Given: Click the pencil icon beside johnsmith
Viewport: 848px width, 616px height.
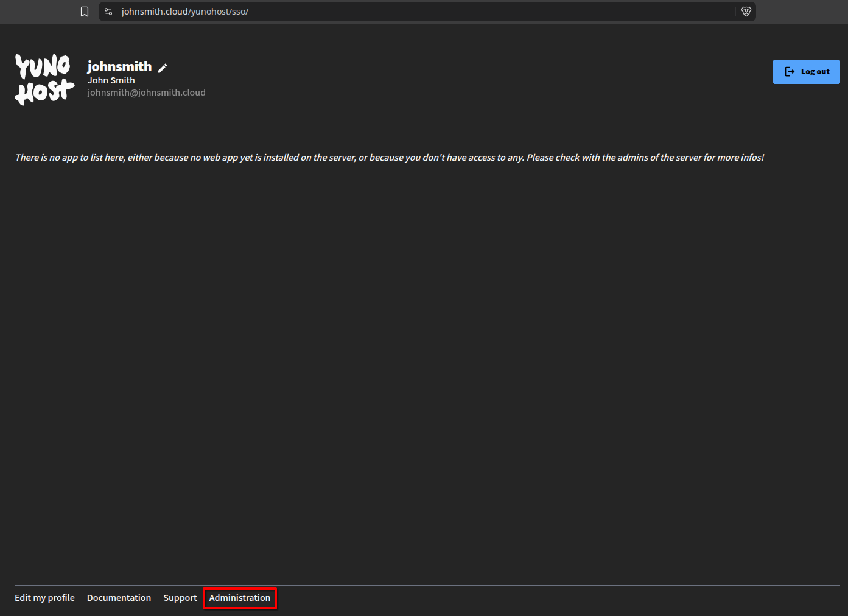Looking at the screenshot, I should pos(163,68).
